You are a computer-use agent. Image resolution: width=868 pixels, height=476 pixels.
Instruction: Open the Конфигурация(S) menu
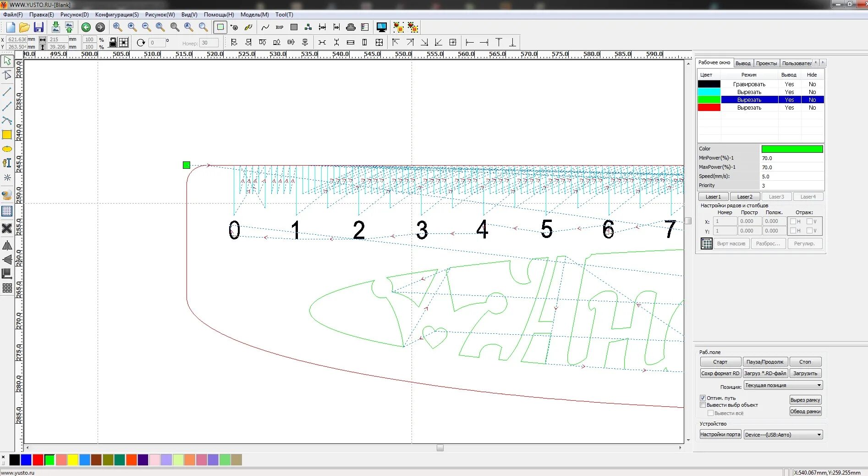117,14
